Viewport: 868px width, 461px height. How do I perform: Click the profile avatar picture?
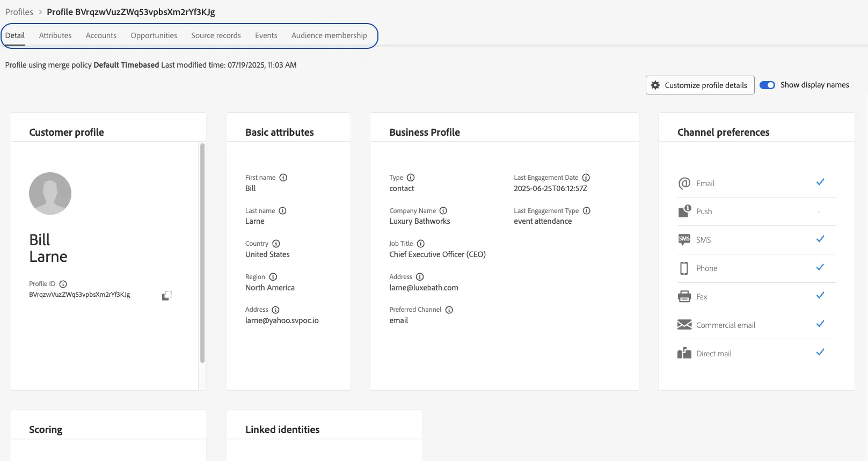point(50,193)
